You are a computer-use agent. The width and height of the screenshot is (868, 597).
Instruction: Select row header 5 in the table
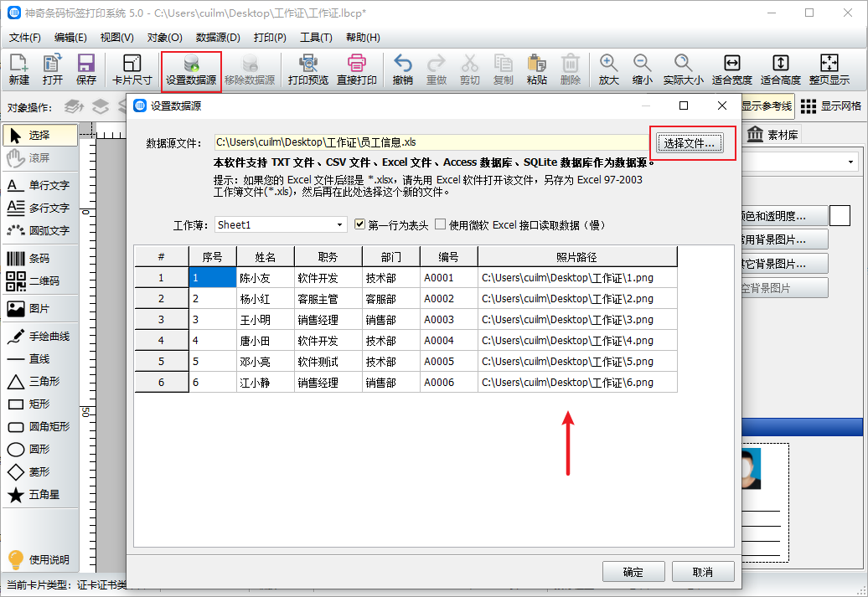pyautogui.click(x=162, y=362)
